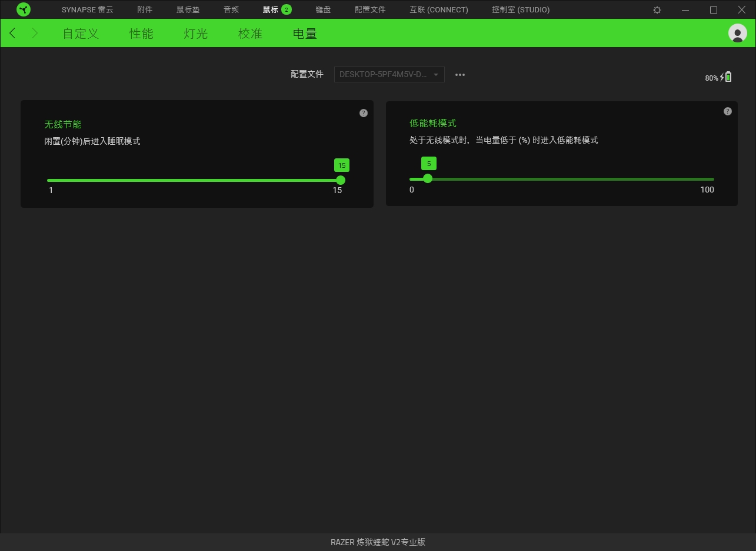Open the 键盘 menu item

[x=323, y=10]
